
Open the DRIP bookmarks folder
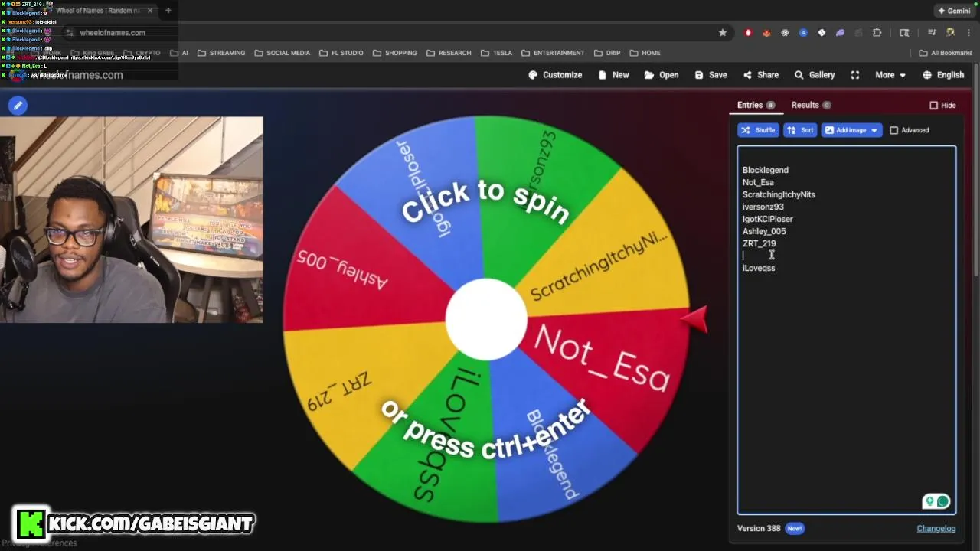tap(606, 53)
